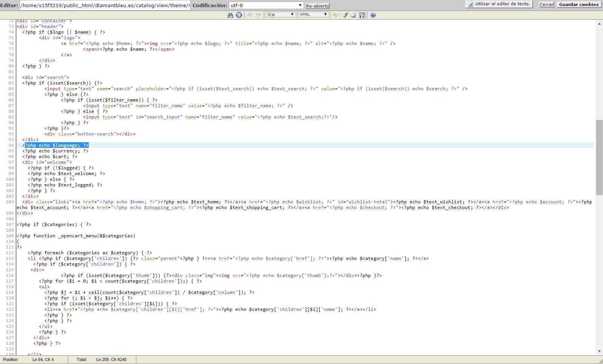
Task: Open the utf-8 encoding dropdown
Action: 266,5
